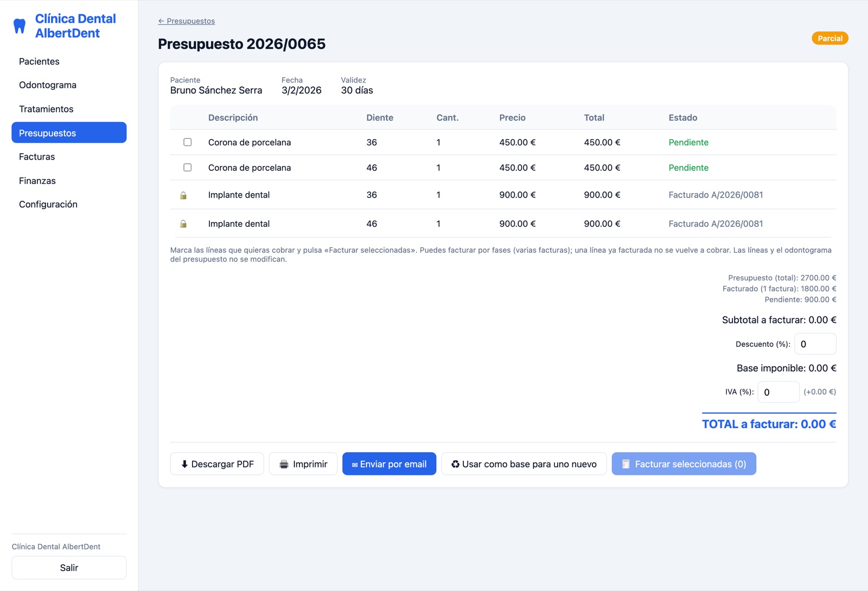Click the download arrow icon in Descargar PDF
Image resolution: width=868 pixels, height=591 pixels.
184,464
